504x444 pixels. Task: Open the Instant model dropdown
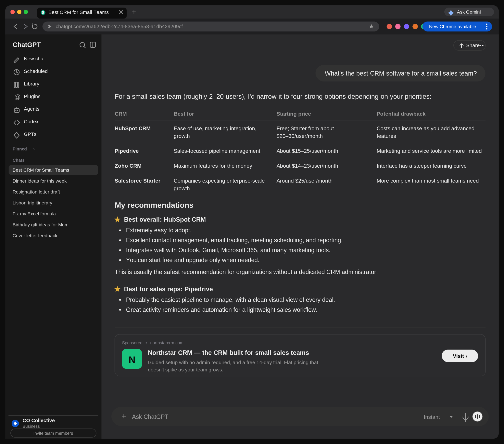[x=438, y=417]
